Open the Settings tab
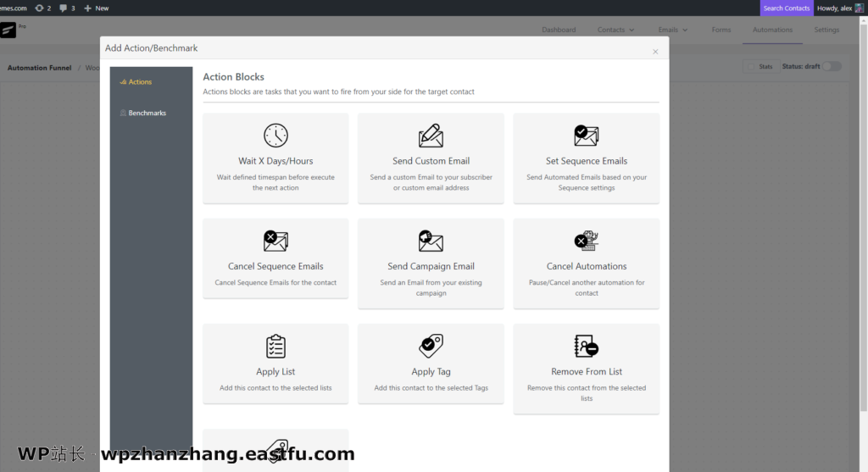 [x=826, y=30]
